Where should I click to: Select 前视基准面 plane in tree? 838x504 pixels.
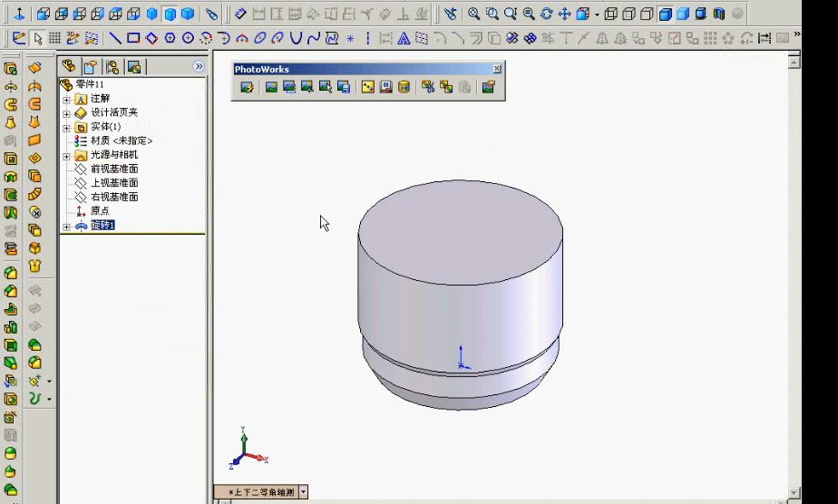[114, 169]
